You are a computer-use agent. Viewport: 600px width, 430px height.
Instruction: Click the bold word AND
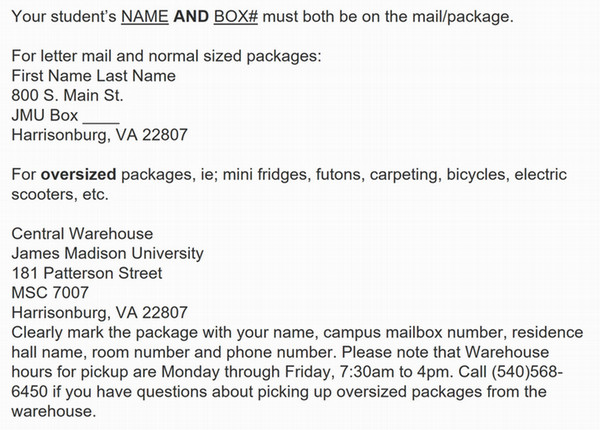pos(193,17)
